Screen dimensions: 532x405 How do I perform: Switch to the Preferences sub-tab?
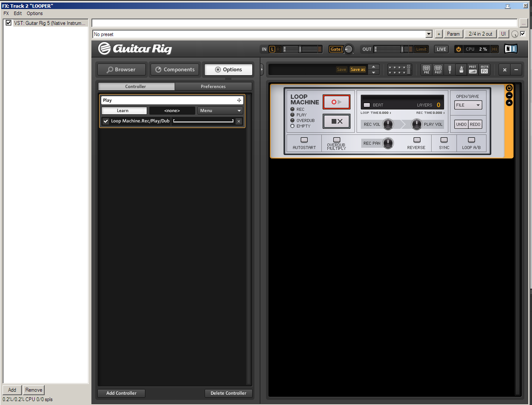213,86
